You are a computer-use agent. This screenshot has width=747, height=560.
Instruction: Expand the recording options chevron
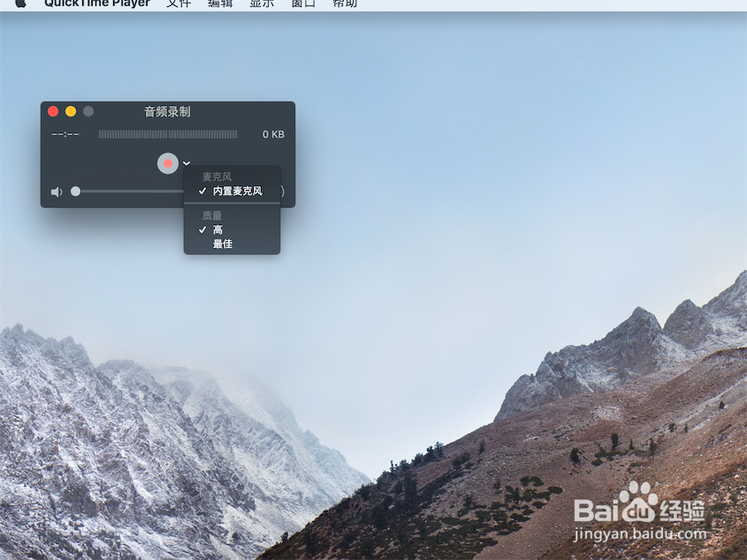tap(185, 163)
